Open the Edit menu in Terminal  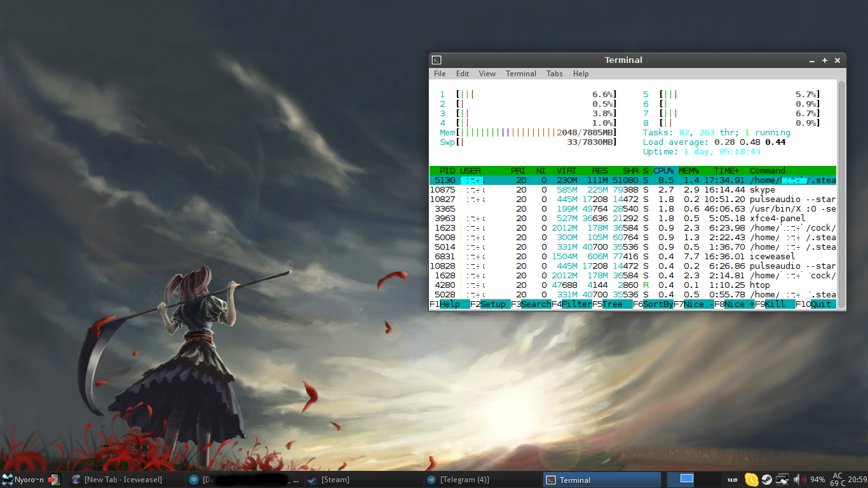pos(463,74)
